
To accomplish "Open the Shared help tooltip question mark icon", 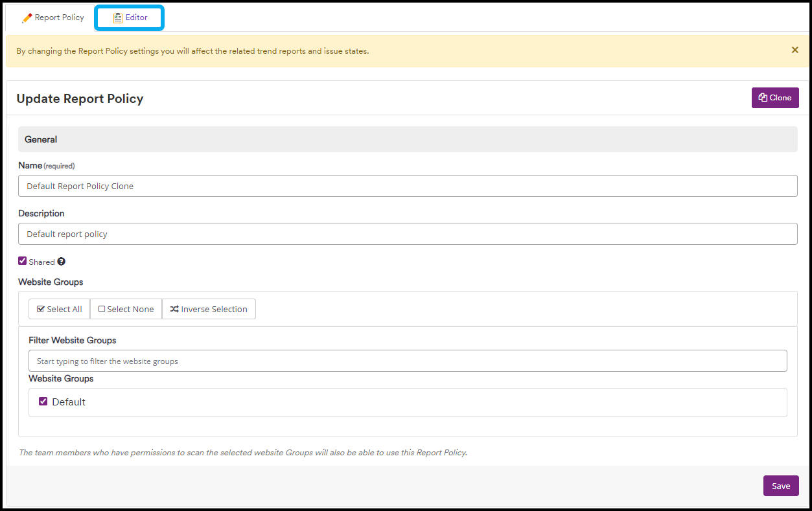I will [61, 261].
